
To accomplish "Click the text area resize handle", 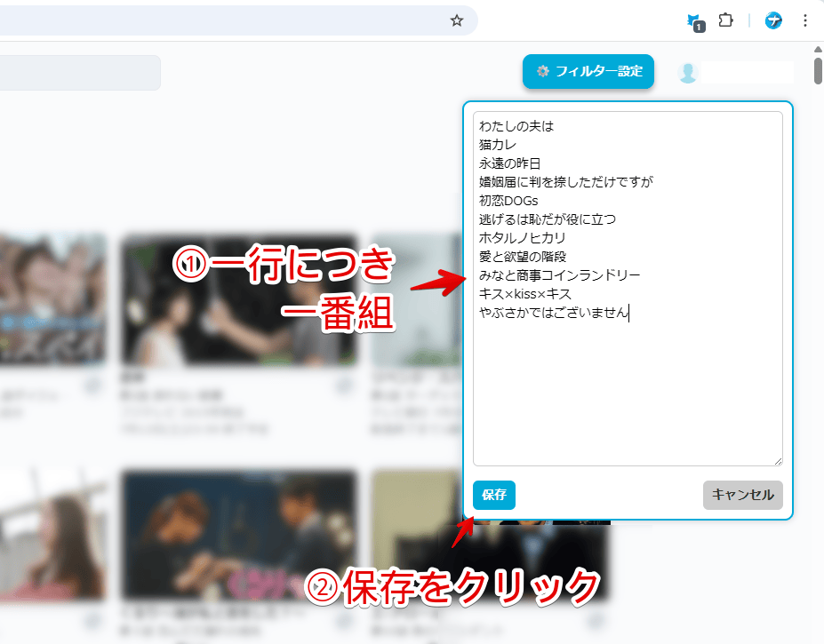I will coord(778,461).
